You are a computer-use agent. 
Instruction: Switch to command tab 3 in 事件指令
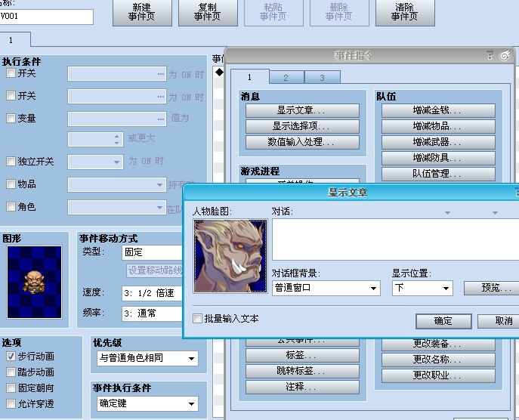323,78
